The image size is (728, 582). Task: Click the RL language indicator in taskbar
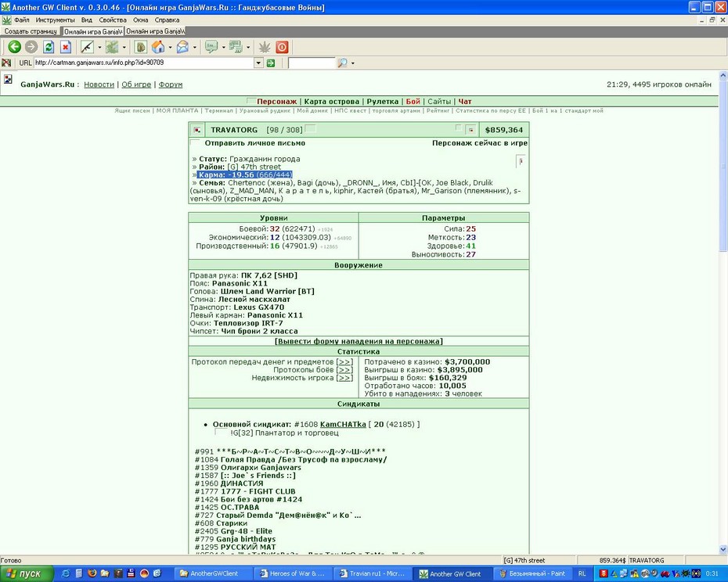[x=582, y=573]
